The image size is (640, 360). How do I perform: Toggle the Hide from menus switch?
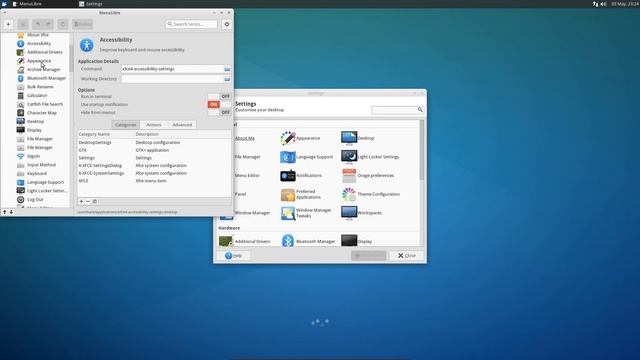coord(219,112)
